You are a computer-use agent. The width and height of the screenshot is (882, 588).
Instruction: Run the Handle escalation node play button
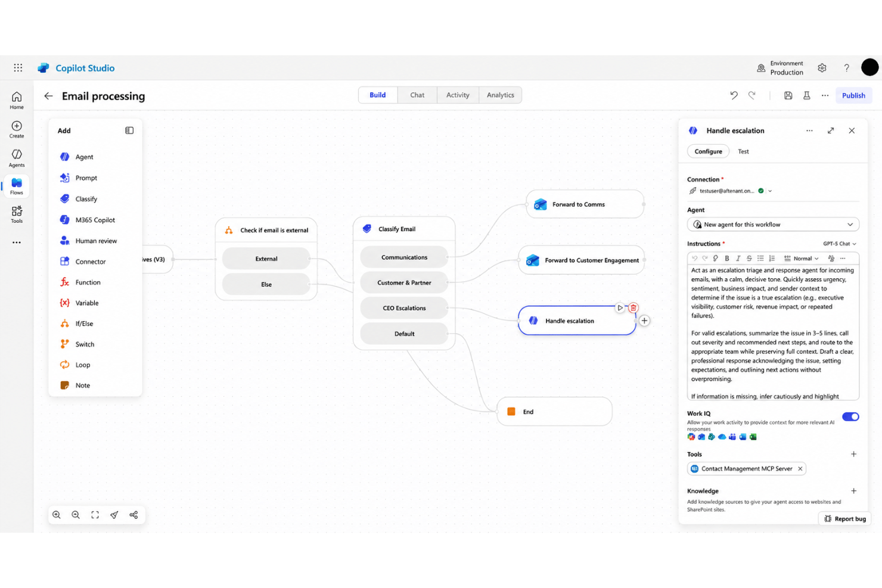[x=620, y=308]
